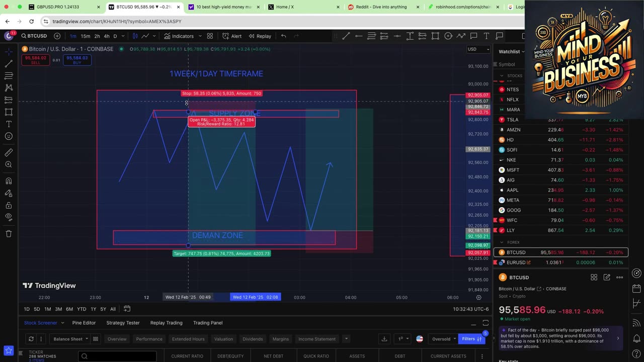Toggle magnet mode for drawings
The image size is (644, 362).
pos(9,181)
